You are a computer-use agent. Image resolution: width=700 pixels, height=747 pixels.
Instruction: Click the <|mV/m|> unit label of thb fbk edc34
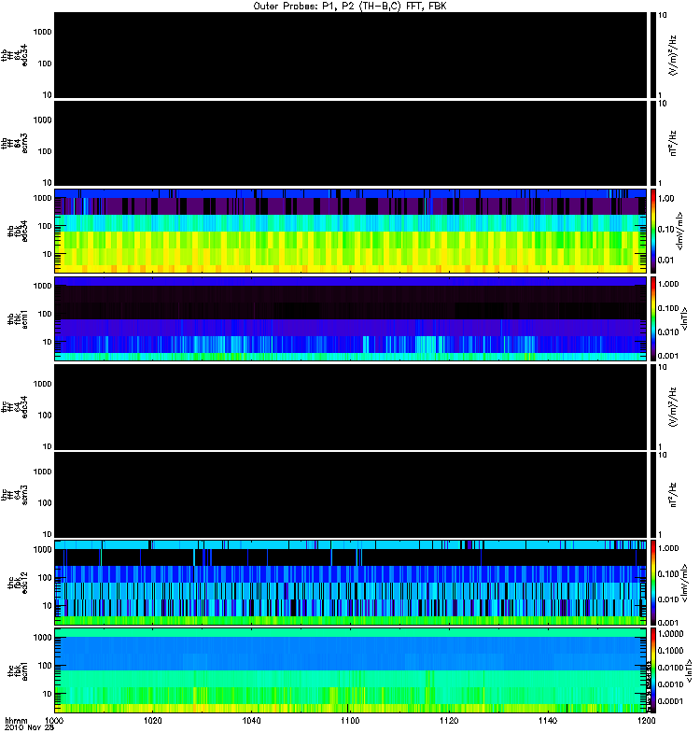click(x=680, y=231)
